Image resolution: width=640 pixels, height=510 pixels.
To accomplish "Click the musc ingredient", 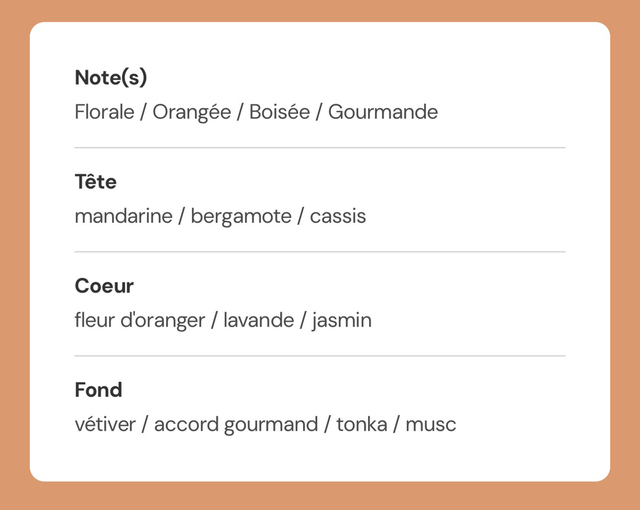I will (x=431, y=424).
